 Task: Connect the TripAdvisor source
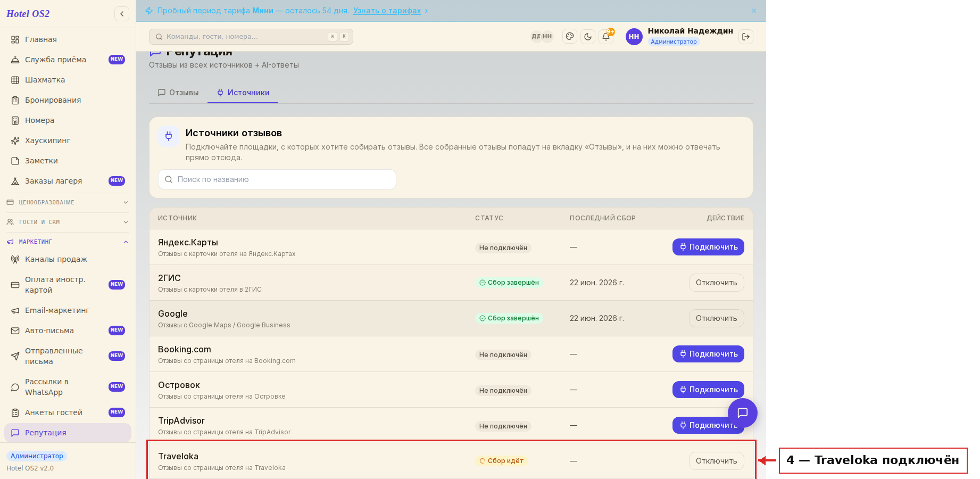[x=708, y=425]
